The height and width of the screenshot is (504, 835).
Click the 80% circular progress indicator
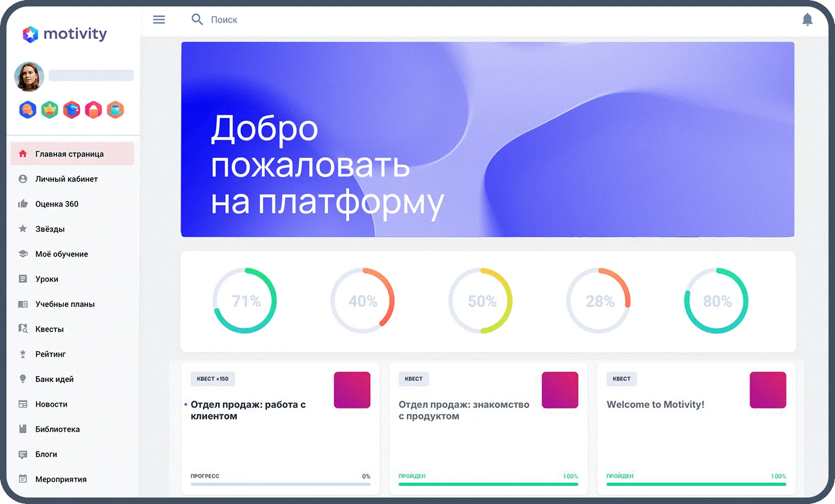[716, 301]
